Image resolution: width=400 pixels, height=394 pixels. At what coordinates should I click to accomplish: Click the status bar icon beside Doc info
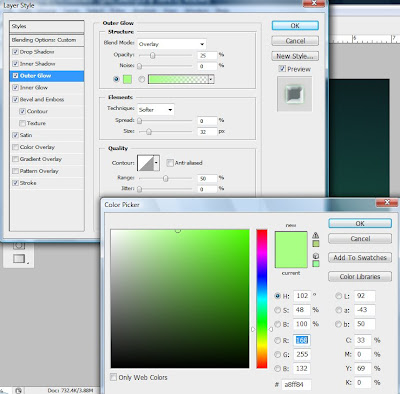pyautogui.click(x=19, y=390)
